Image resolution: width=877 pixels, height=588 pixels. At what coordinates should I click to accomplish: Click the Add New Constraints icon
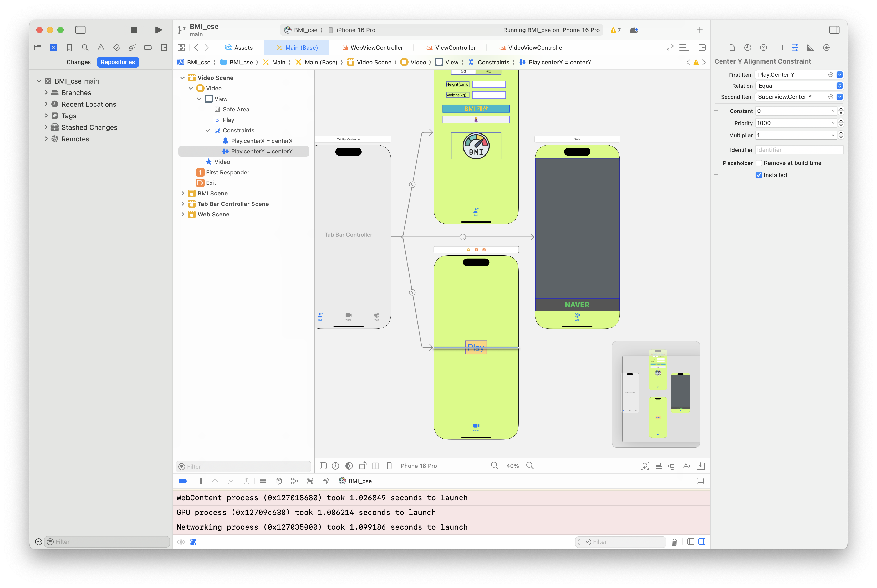pyautogui.click(x=672, y=466)
